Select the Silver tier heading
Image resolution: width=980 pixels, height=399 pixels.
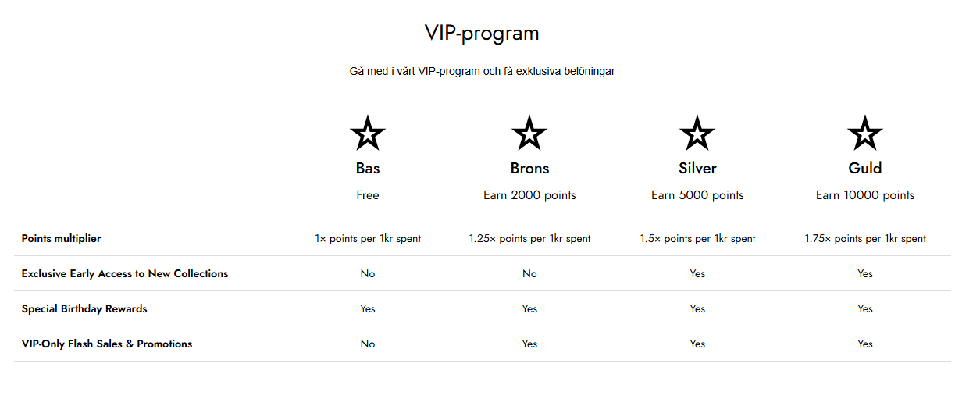697,168
